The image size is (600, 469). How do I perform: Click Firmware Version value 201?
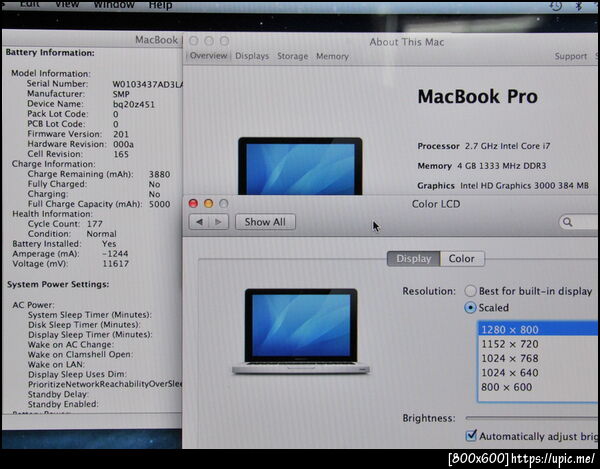click(121, 134)
